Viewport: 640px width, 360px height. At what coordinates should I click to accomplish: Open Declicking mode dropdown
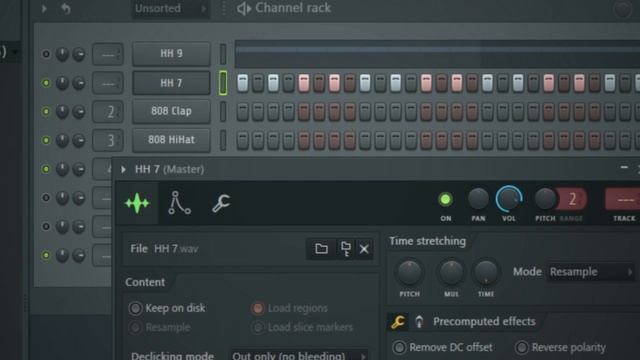click(x=299, y=356)
